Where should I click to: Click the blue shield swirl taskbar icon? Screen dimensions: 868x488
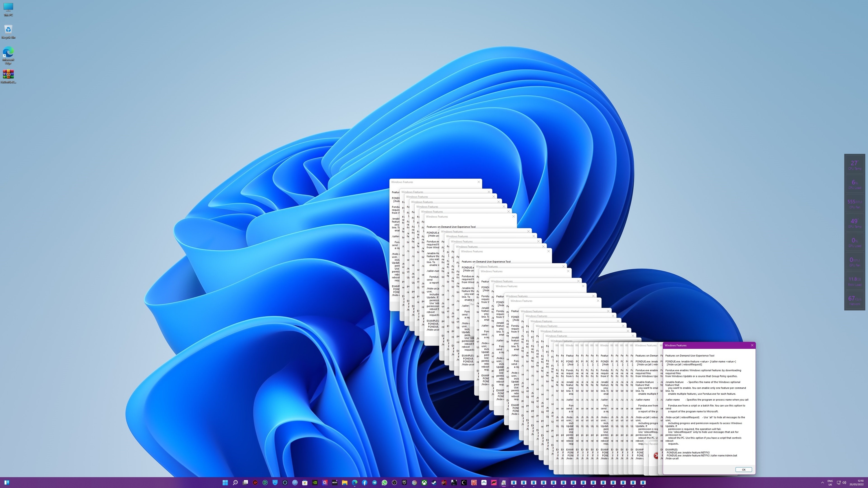click(x=275, y=483)
